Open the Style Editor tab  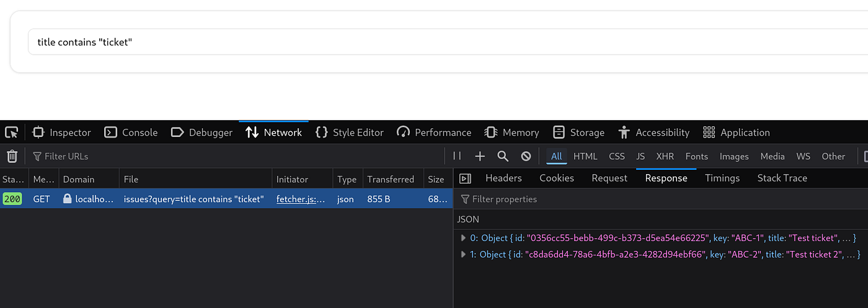coord(350,132)
